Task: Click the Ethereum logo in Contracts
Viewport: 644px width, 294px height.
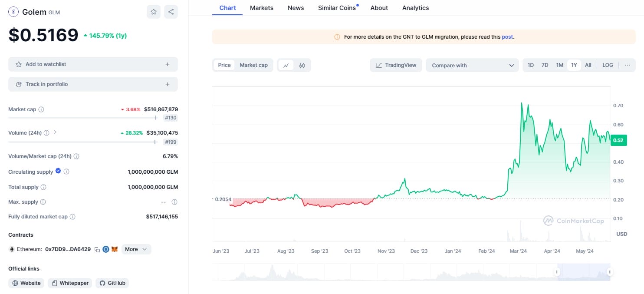Action: click(x=11, y=249)
